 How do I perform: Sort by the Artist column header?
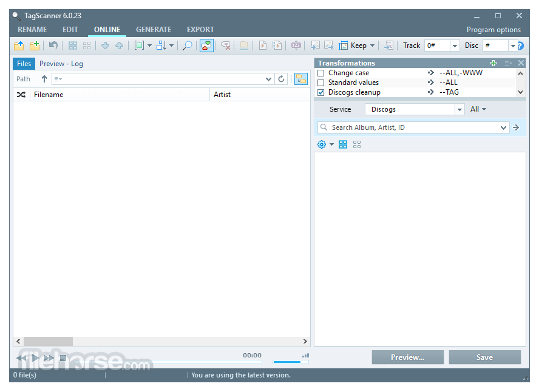(x=260, y=95)
